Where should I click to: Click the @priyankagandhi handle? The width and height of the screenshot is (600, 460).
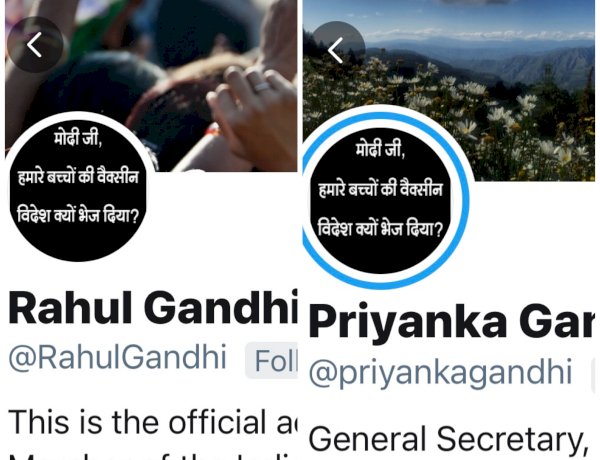pyautogui.click(x=440, y=372)
